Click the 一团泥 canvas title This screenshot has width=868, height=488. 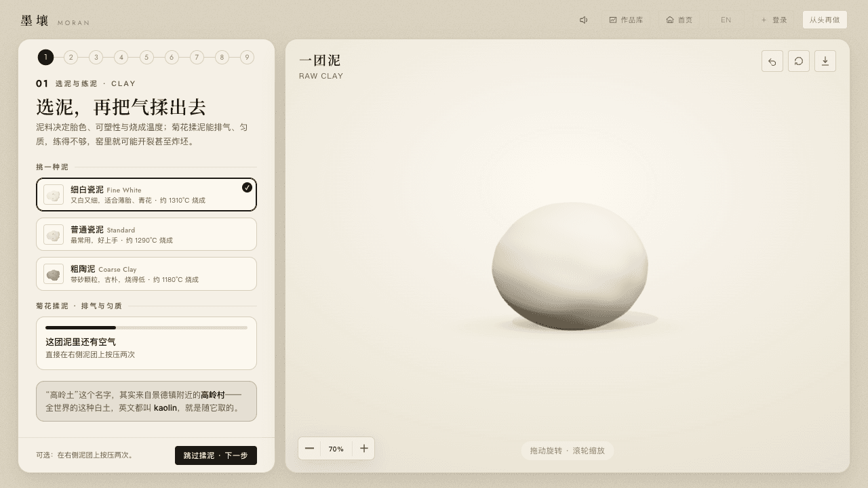pos(319,60)
